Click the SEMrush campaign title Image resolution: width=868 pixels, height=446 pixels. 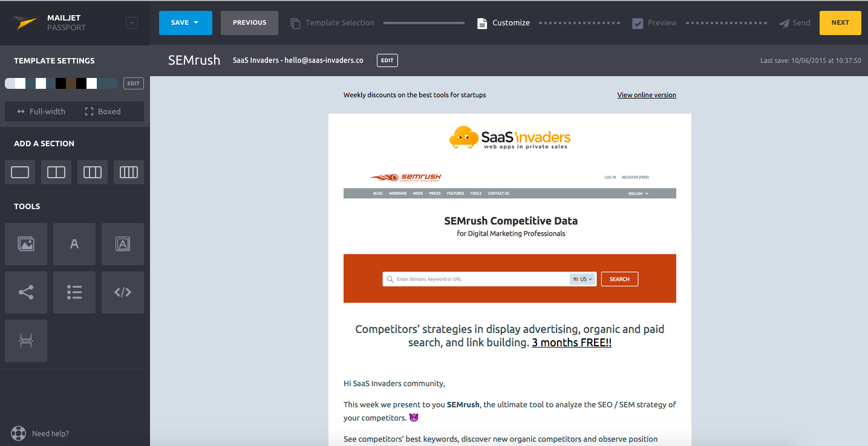(x=194, y=60)
